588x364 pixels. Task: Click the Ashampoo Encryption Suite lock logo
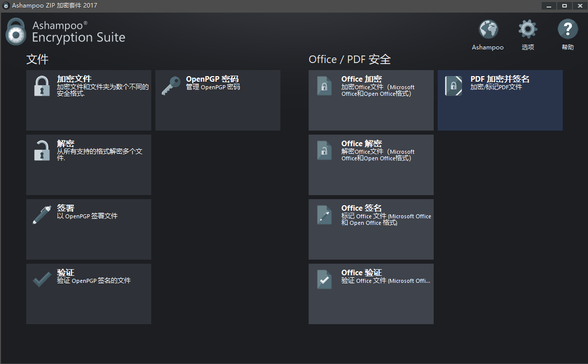[16, 32]
